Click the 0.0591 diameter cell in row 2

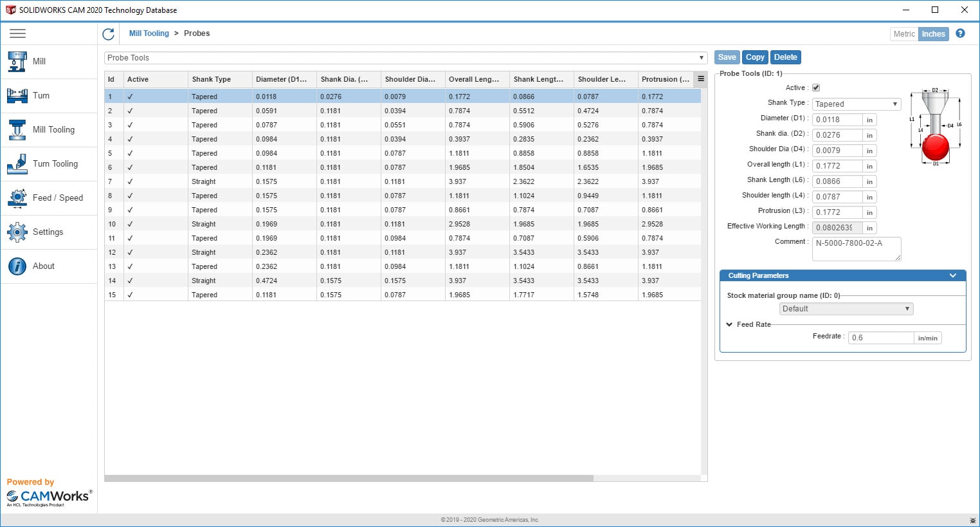pos(284,111)
